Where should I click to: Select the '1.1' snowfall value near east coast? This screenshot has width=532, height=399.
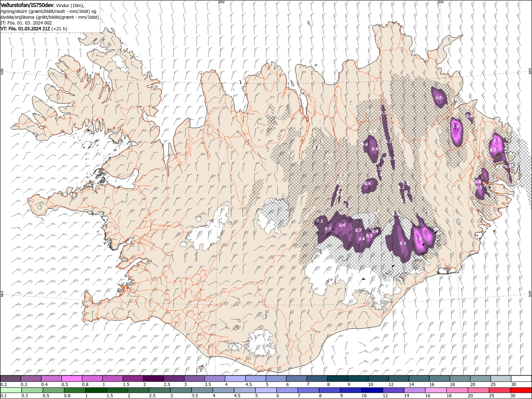coord(496,141)
